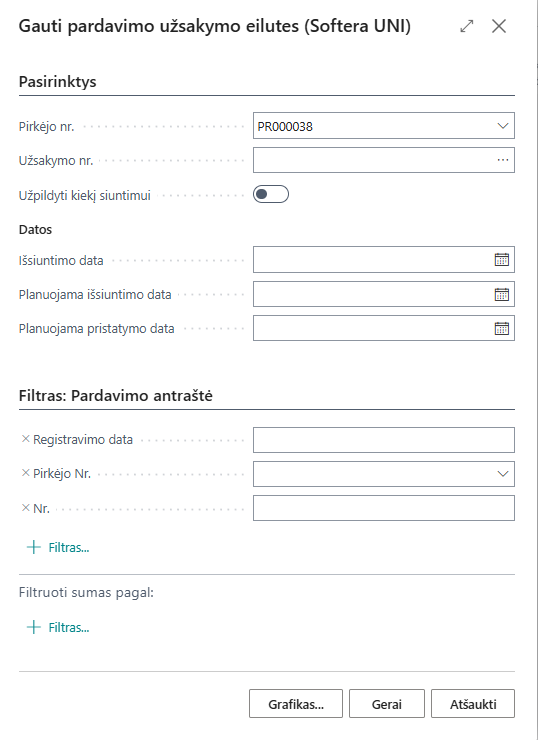Remove the Pirkėjo Nr. filter row

(26, 472)
